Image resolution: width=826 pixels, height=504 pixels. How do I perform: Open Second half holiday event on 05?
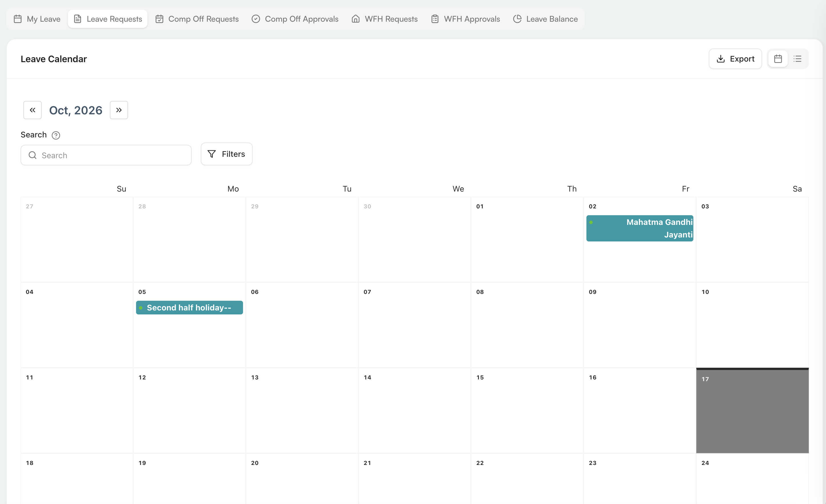coord(189,307)
